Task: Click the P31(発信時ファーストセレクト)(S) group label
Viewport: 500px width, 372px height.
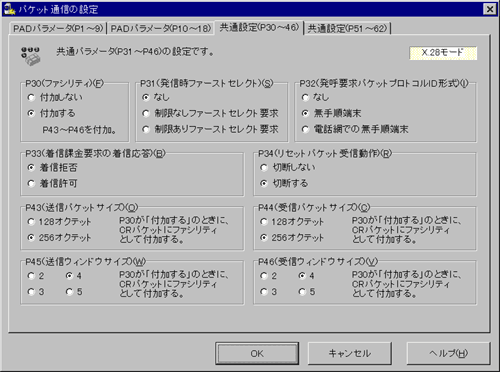Action: coord(207,83)
